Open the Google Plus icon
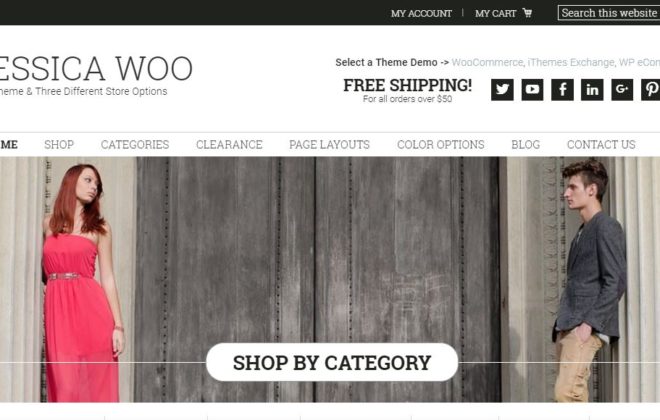 click(622, 90)
